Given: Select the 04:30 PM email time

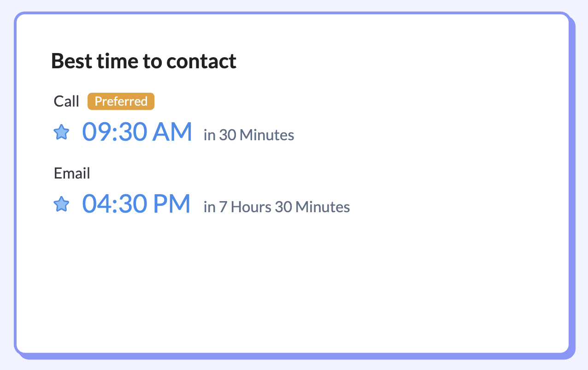Looking at the screenshot, I should pyautogui.click(x=136, y=203).
